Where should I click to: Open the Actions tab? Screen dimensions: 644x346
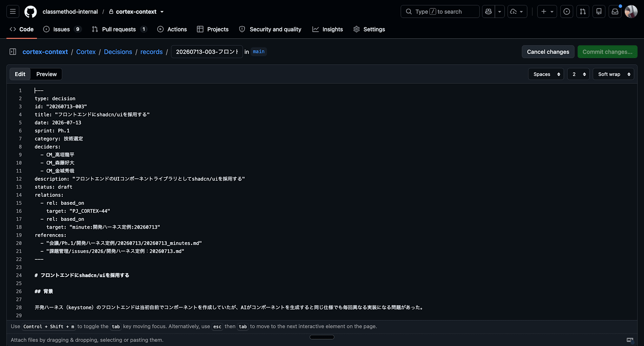(x=172, y=29)
